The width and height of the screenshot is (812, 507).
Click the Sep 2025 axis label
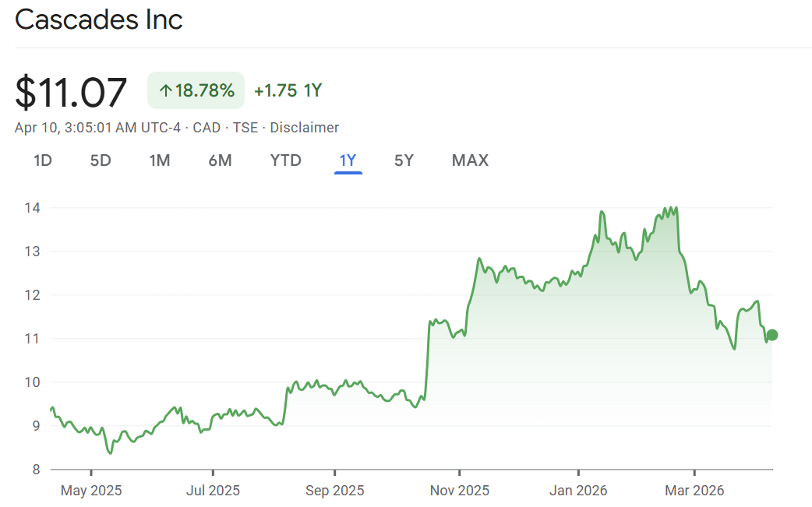pos(334,491)
